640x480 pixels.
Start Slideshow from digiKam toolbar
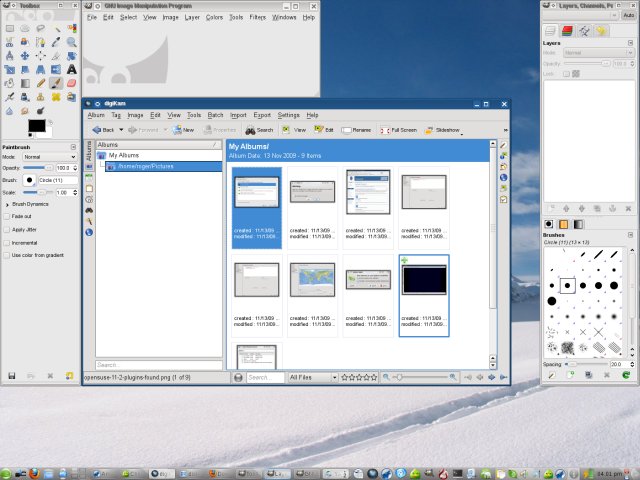coord(442,130)
